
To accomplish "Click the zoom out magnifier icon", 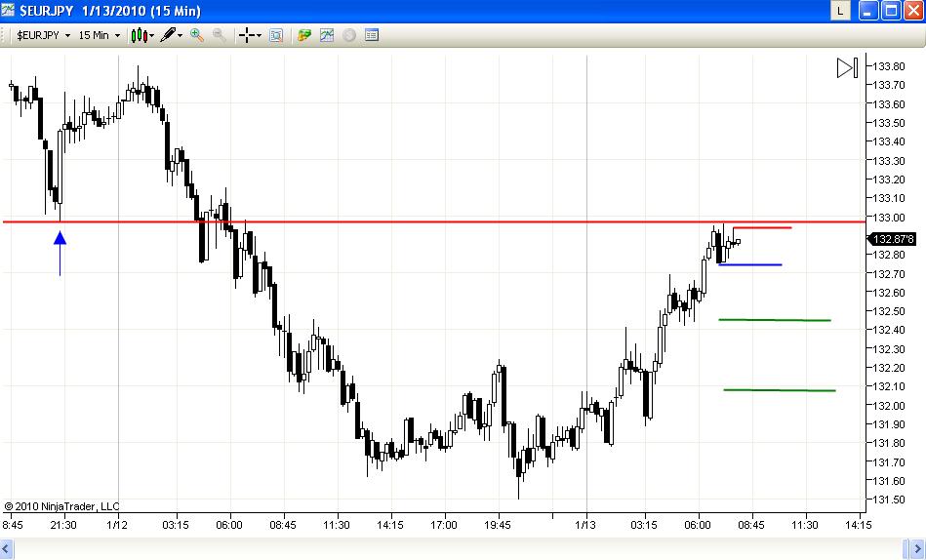I will [x=220, y=35].
